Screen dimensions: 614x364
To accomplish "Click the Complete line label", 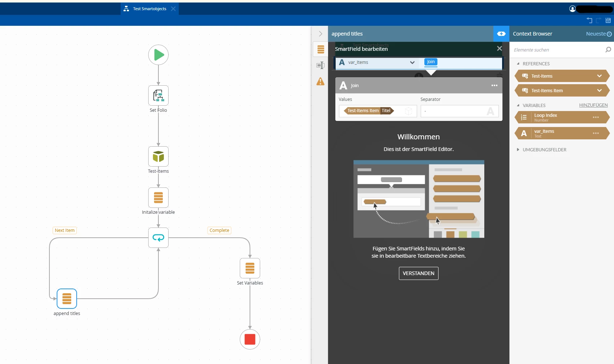I will pos(219,230).
